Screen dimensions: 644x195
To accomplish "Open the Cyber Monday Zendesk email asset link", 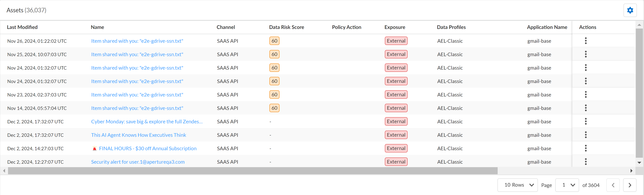I will coord(147,122).
